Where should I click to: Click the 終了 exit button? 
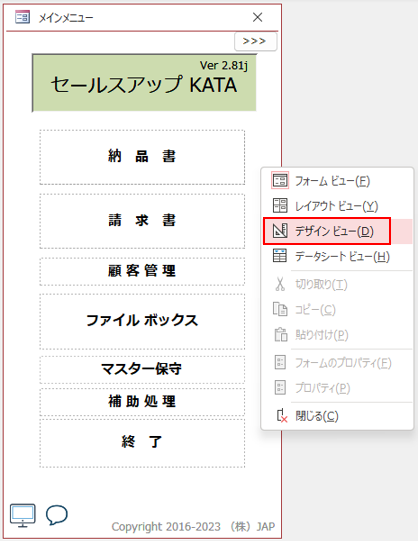point(142,443)
